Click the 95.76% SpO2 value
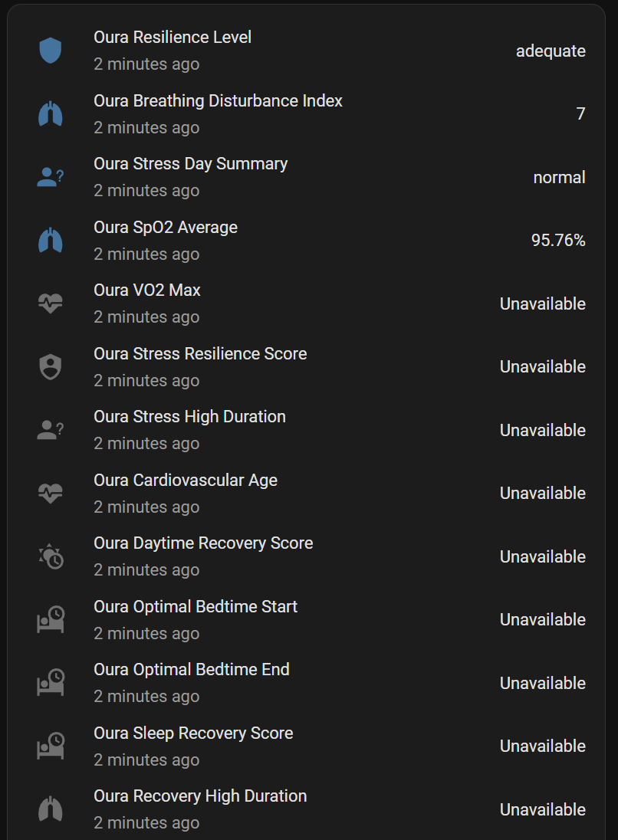This screenshot has width=618, height=840. pos(558,241)
